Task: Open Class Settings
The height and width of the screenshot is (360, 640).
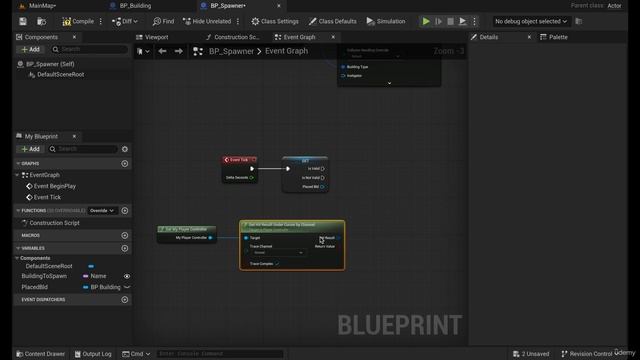Action: pos(275,21)
